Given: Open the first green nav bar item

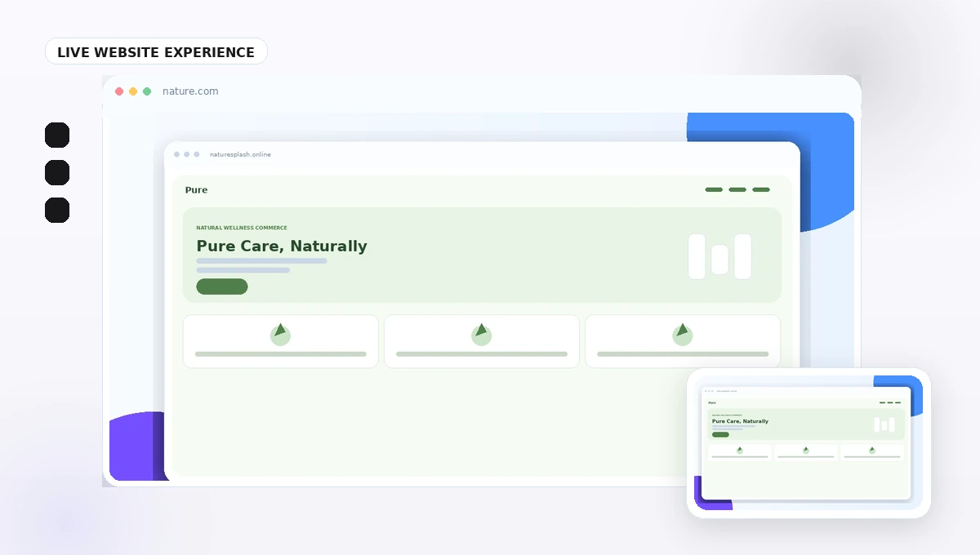Looking at the screenshot, I should (714, 189).
